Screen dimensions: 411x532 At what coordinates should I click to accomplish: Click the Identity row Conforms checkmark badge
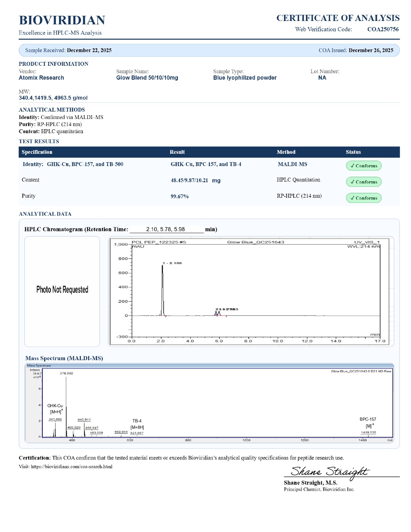(363, 166)
